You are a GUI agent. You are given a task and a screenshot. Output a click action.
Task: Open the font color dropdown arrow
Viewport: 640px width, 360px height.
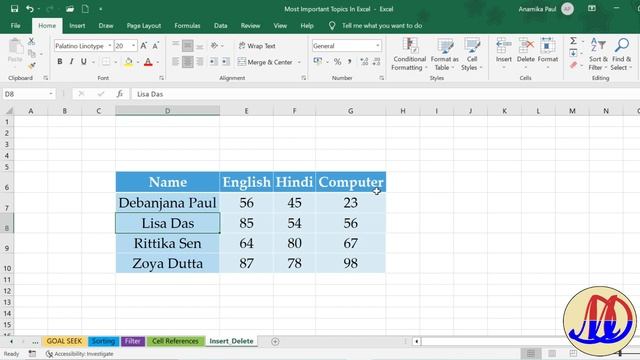(158, 62)
